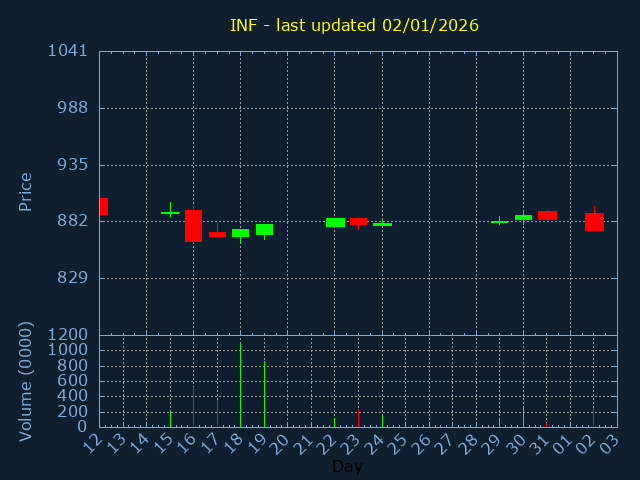640x480 pixels.
Task: Click the chart title INF last updated
Action: [x=354, y=25]
